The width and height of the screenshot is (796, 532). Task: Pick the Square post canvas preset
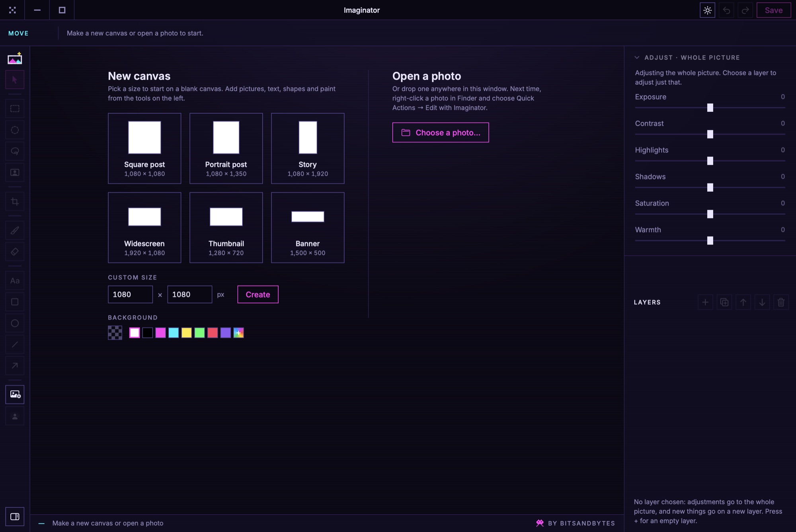coord(144,148)
